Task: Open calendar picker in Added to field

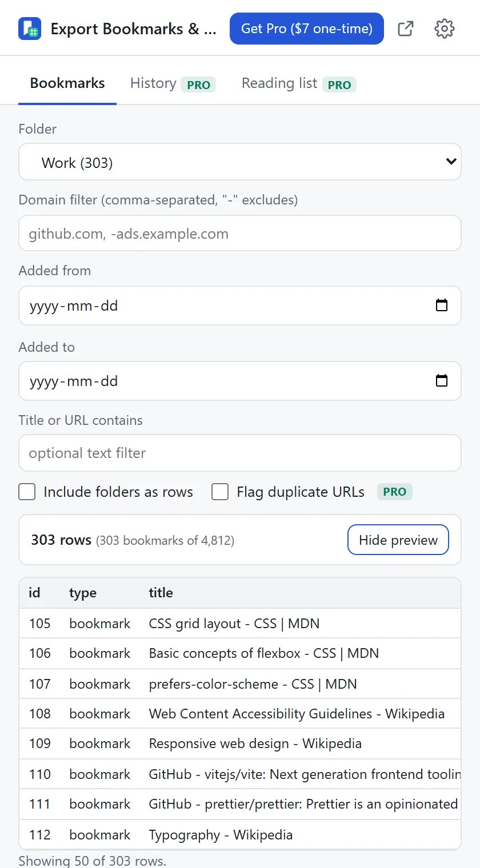Action: tap(442, 381)
